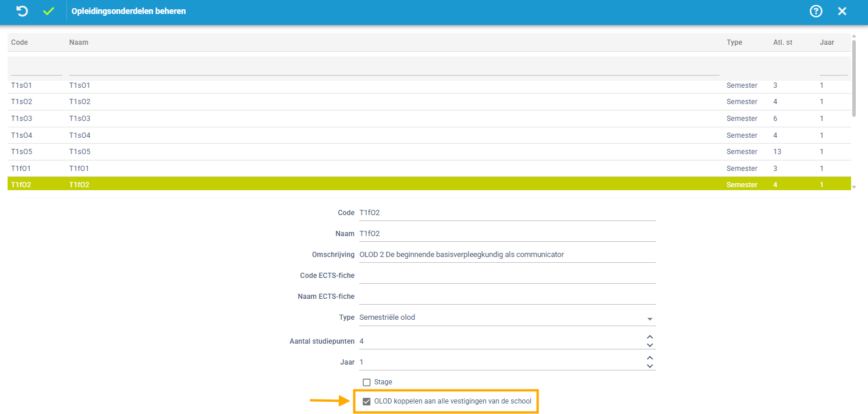Close the Opleidingsonderdelen beheren dialog
The height and width of the screenshot is (414, 868).
[842, 11]
